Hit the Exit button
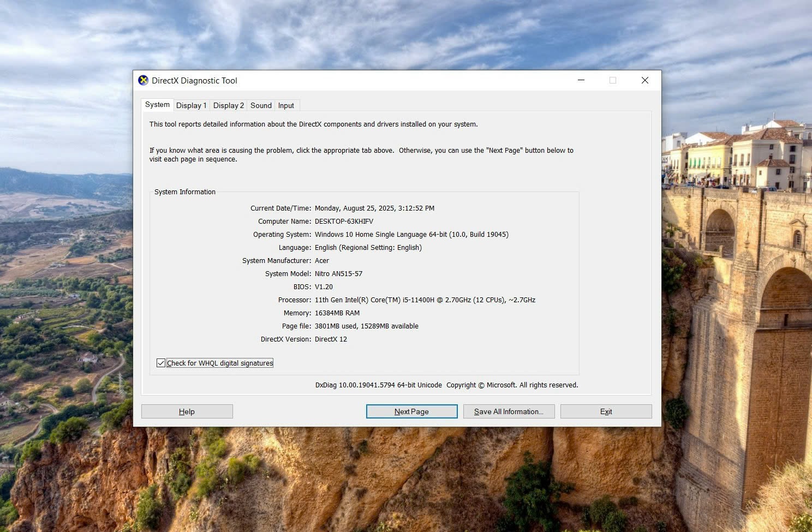812x532 pixels. (606, 411)
